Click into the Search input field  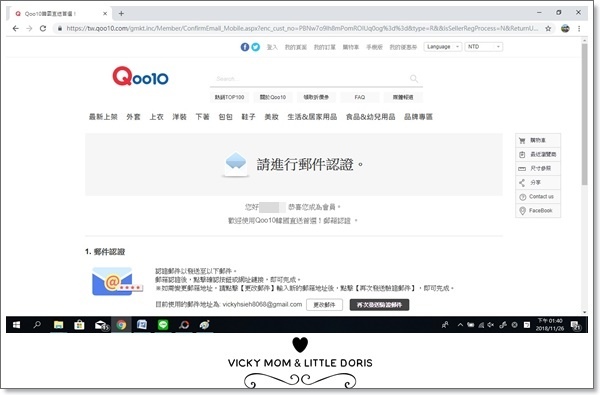310,79
